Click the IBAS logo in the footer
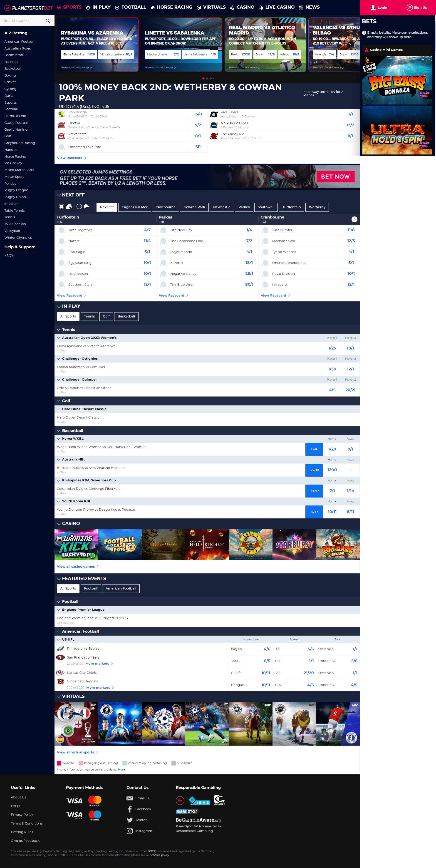The image size is (436, 868). coord(199,801)
